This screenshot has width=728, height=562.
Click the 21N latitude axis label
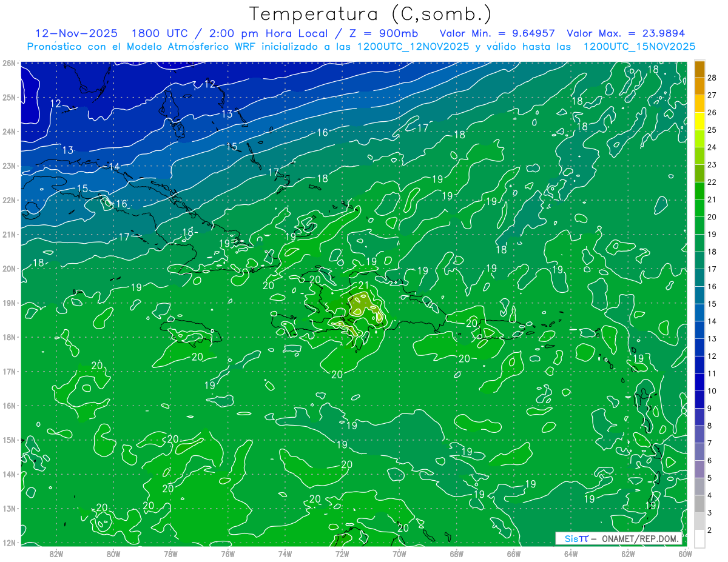(x=9, y=235)
